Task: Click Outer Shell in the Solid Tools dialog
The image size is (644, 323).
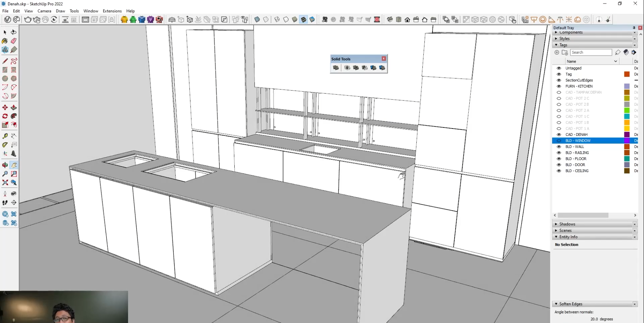Action: click(x=336, y=68)
